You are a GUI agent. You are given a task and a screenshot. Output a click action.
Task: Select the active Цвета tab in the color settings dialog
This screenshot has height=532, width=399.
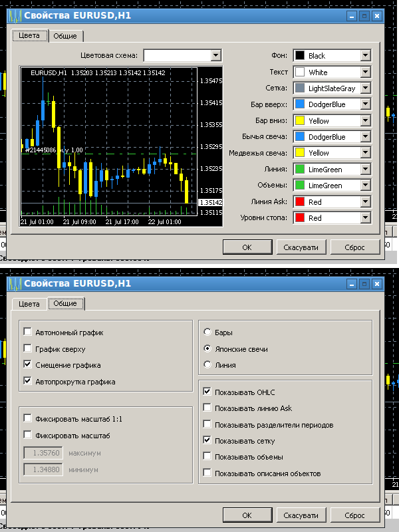point(29,36)
